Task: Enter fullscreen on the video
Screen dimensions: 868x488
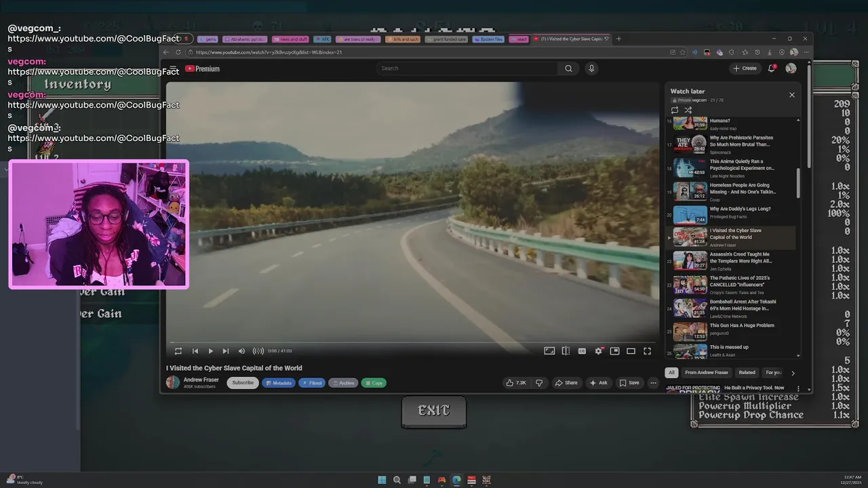Action: 647,351
